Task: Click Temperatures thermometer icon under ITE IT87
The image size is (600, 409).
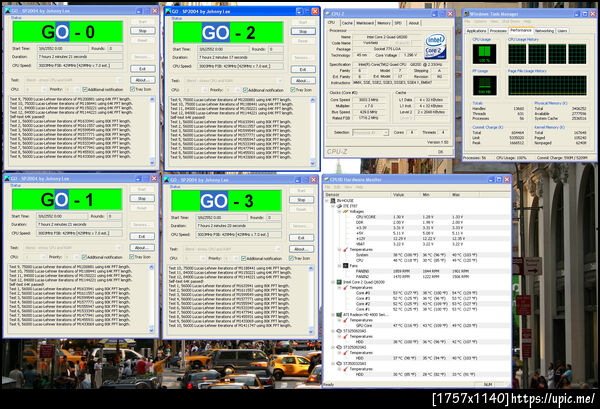Action: 345,249
